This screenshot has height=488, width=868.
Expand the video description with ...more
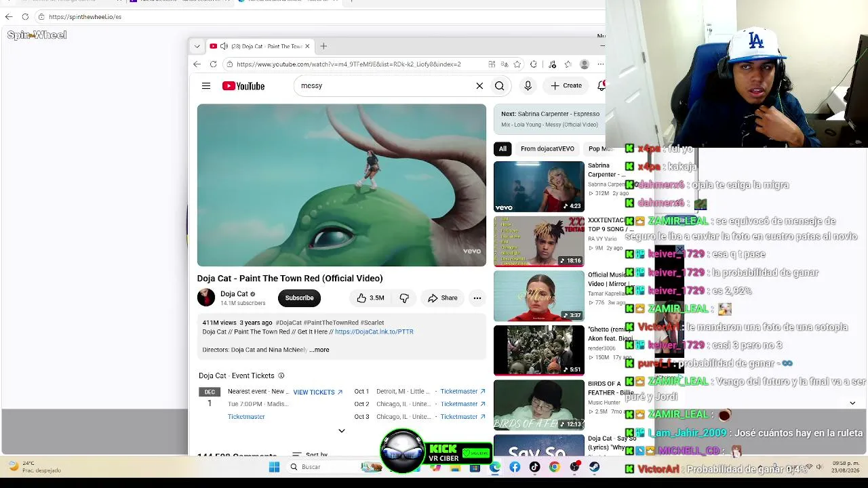(x=319, y=350)
